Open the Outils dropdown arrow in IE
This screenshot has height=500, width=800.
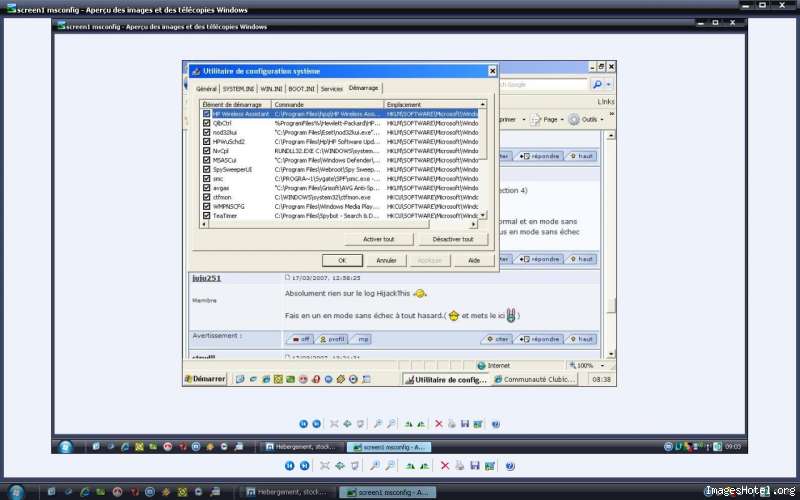point(602,119)
